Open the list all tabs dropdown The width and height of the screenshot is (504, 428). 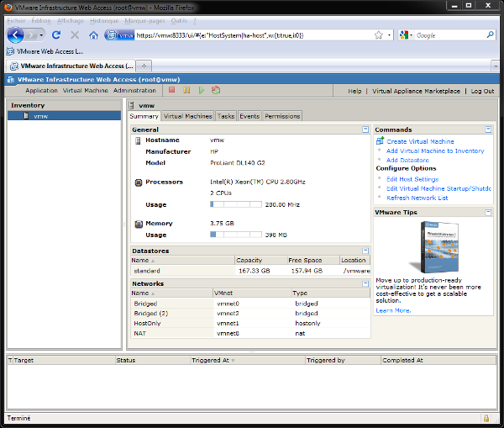[496, 66]
